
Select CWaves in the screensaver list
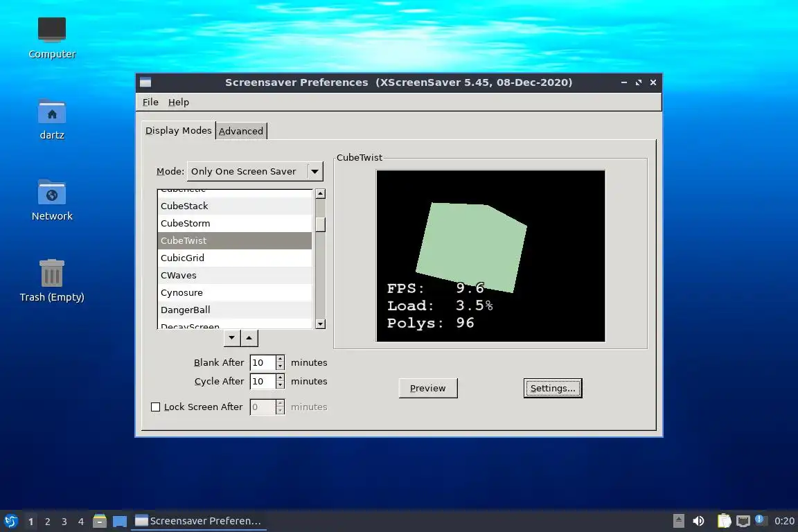coord(235,276)
